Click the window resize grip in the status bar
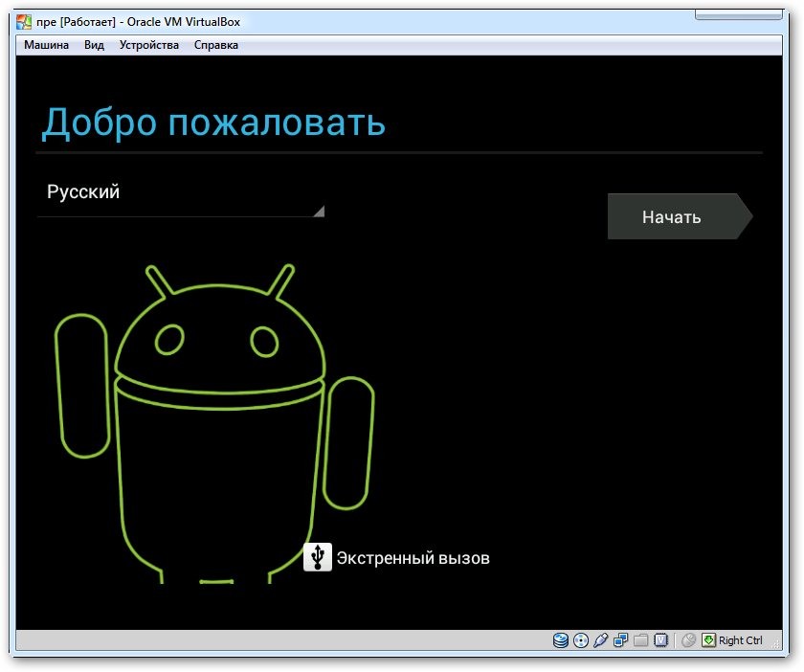The image size is (804, 672). pos(776,642)
